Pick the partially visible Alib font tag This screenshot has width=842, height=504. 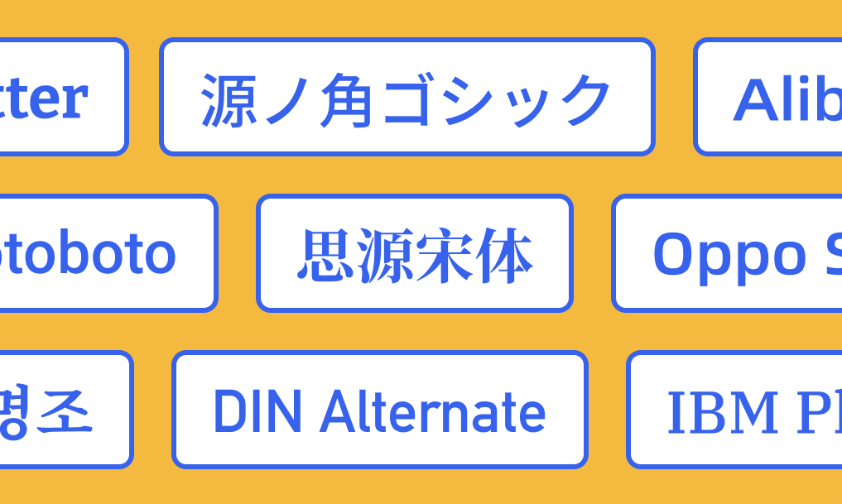click(770, 97)
